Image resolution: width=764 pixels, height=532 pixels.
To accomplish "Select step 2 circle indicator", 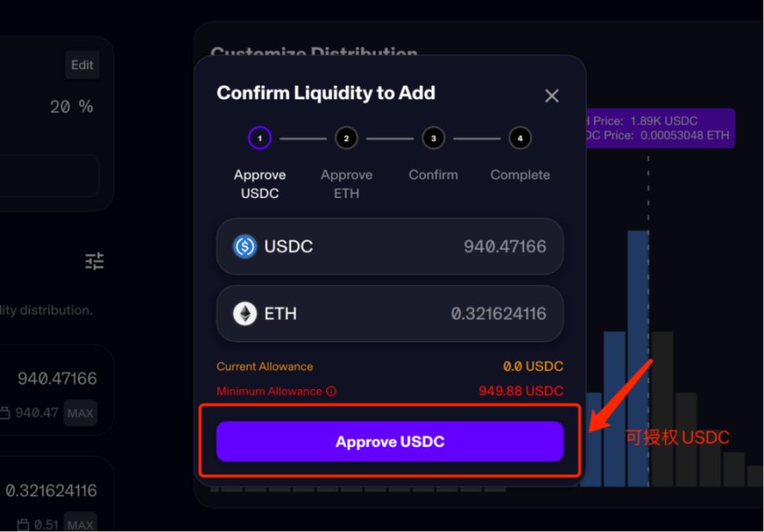I will pyautogui.click(x=346, y=139).
